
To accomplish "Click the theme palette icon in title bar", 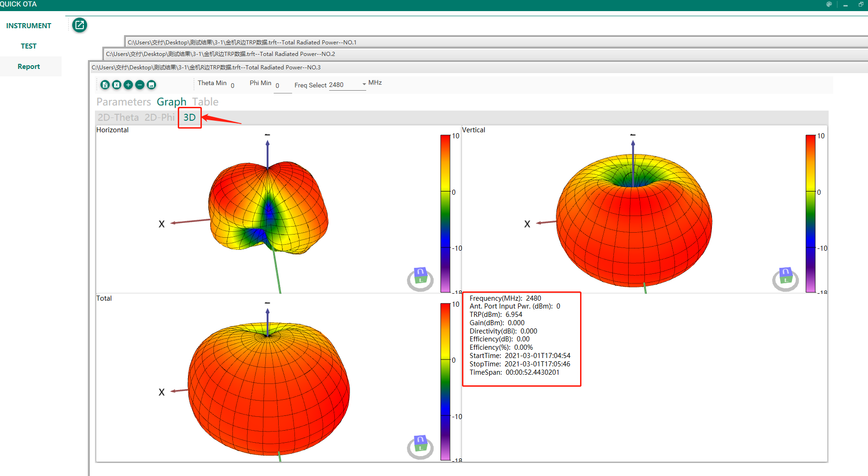I will point(829,4).
